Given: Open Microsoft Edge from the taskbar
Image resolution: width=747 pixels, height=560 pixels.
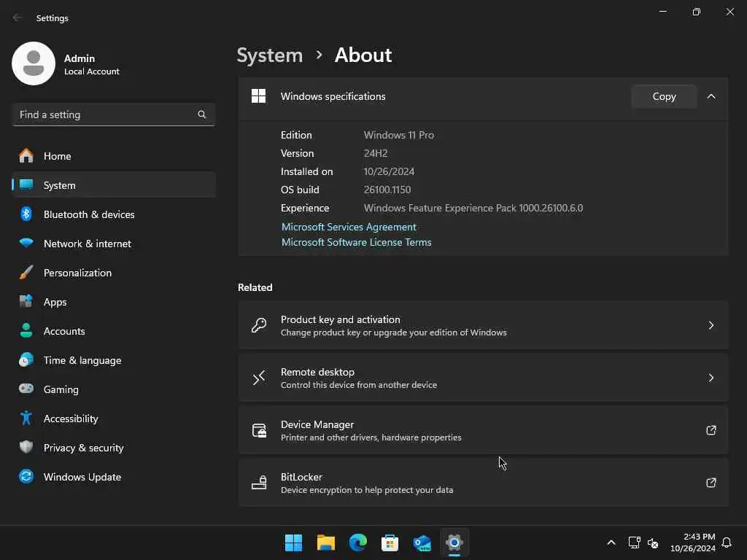Looking at the screenshot, I should coord(357,542).
